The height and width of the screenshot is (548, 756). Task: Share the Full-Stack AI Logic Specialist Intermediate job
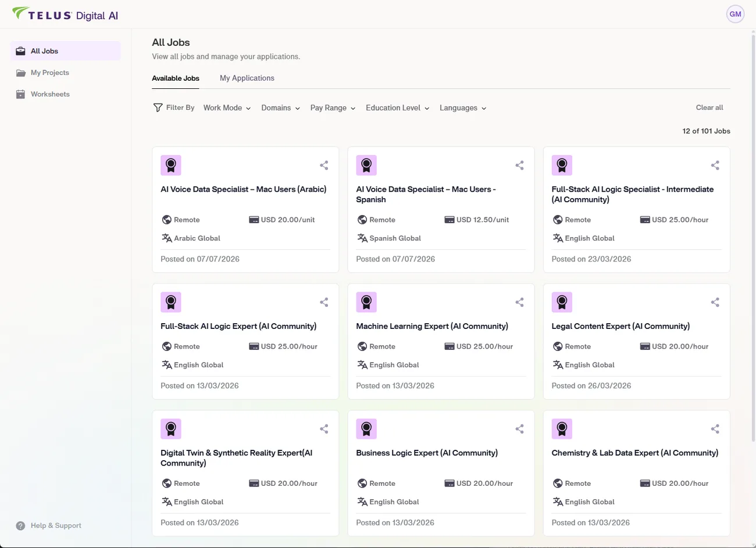pos(715,165)
